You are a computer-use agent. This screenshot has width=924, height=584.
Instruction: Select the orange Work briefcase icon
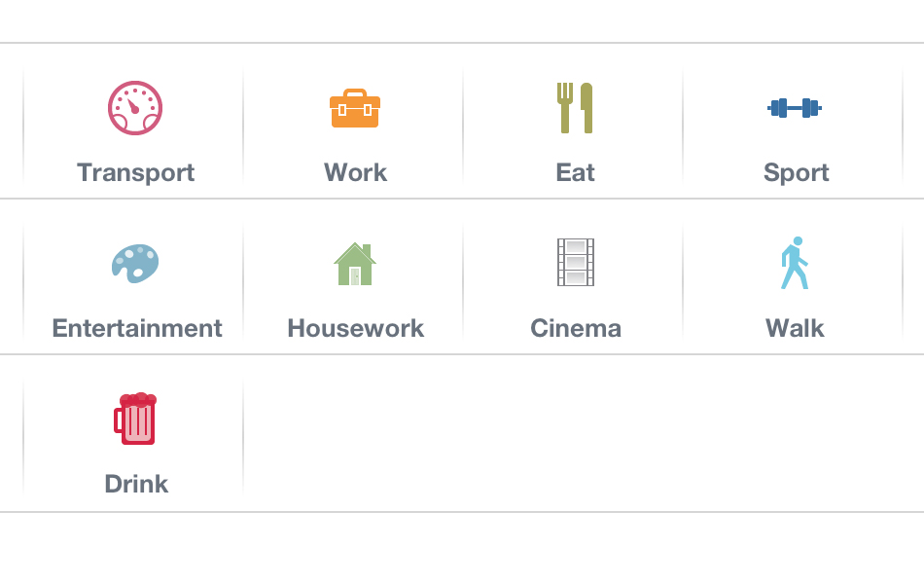(355, 108)
